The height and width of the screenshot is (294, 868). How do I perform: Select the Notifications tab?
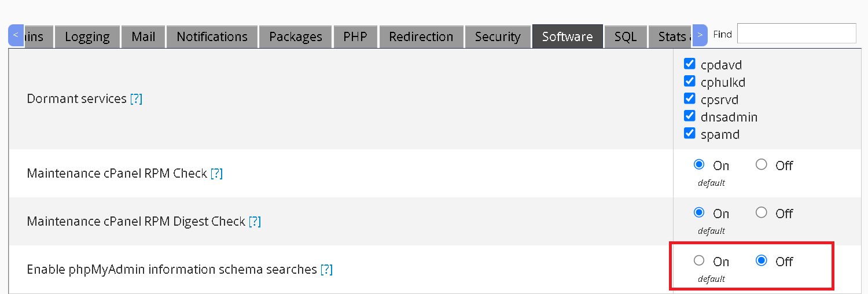212,37
